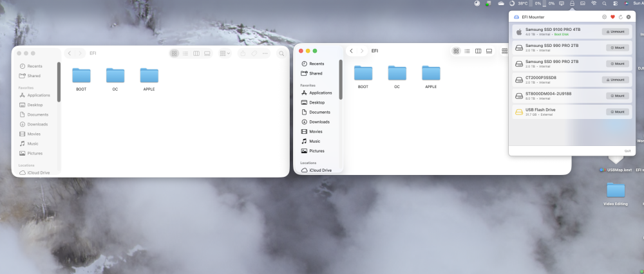This screenshot has width=644, height=274.
Task: Unmount EFI of CT2000P3SSD8 disk
Action: pyautogui.click(x=615, y=80)
